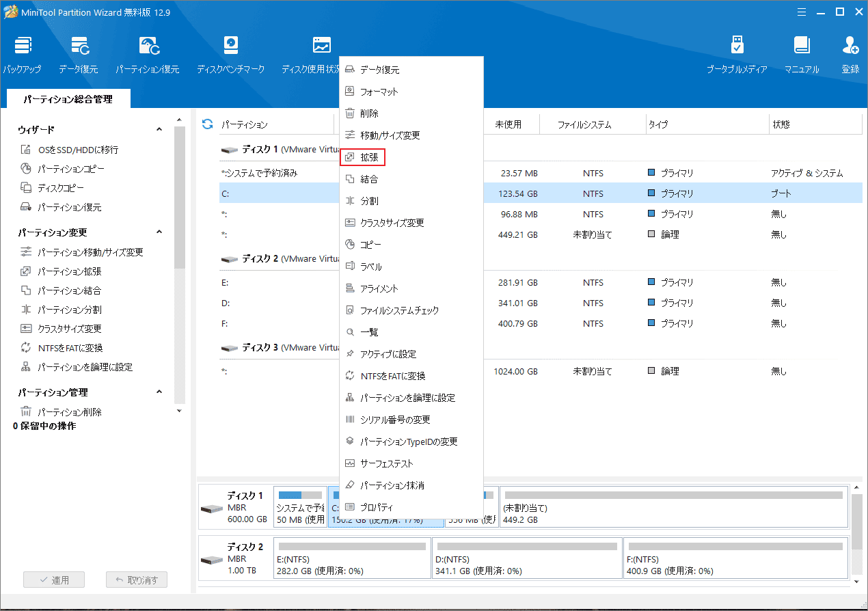Open the マニュアル icon
Viewport: 868px width, 611px height.
[802, 55]
